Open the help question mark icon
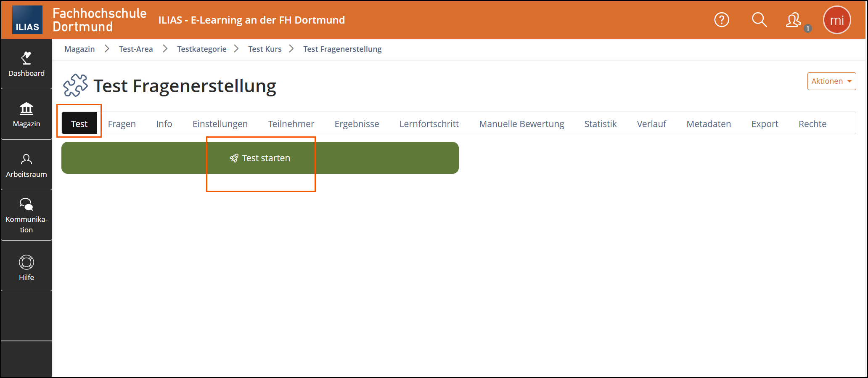 [722, 20]
